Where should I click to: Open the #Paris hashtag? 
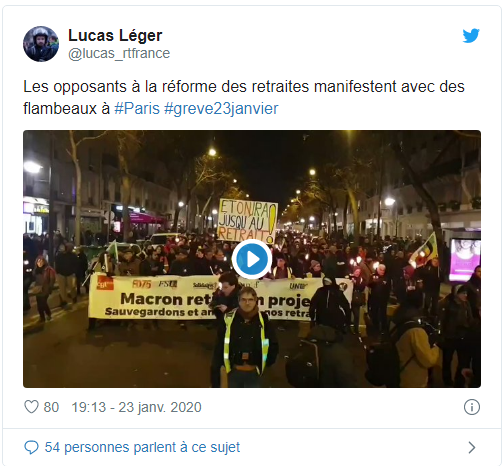click(137, 109)
